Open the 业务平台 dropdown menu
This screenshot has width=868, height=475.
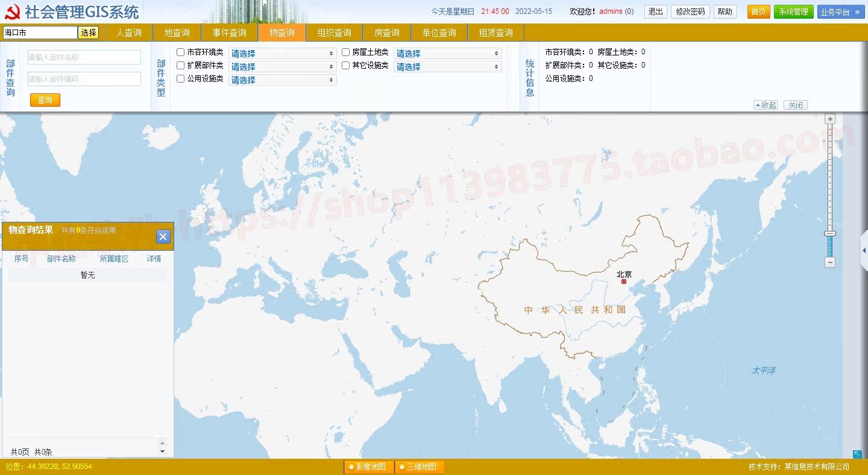coord(840,11)
